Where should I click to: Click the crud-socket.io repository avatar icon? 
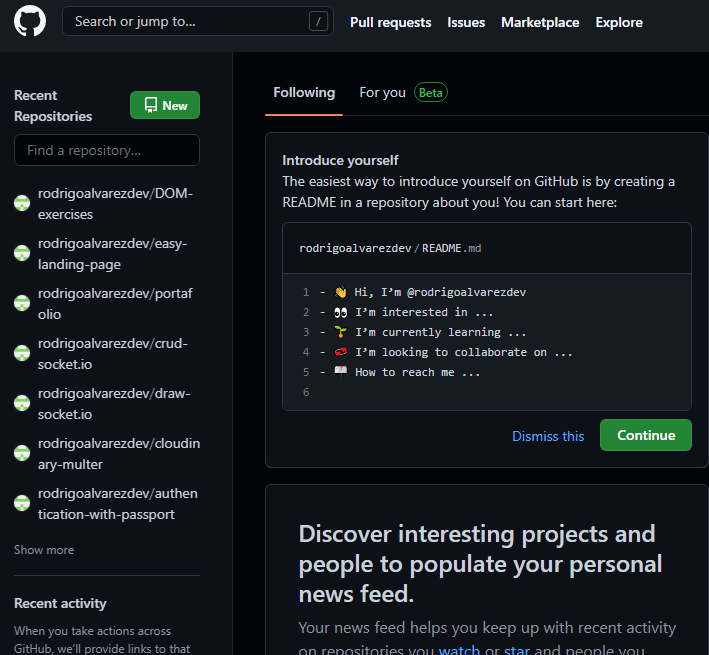(x=22, y=353)
